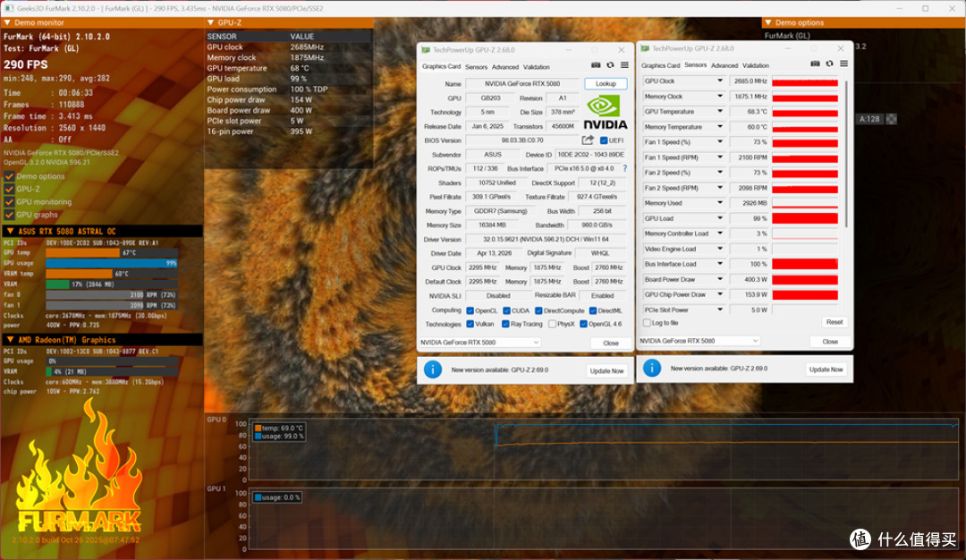Collapse the GPU-Z overlay panel header

click(x=211, y=22)
